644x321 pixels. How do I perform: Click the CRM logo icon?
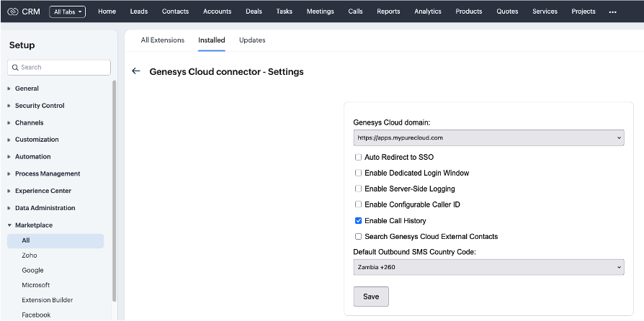(12, 12)
